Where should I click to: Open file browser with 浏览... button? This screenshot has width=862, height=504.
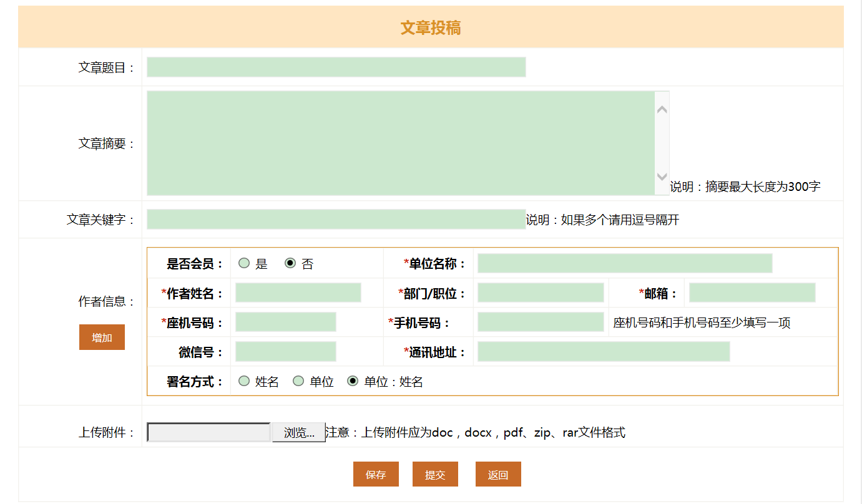tap(298, 432)
